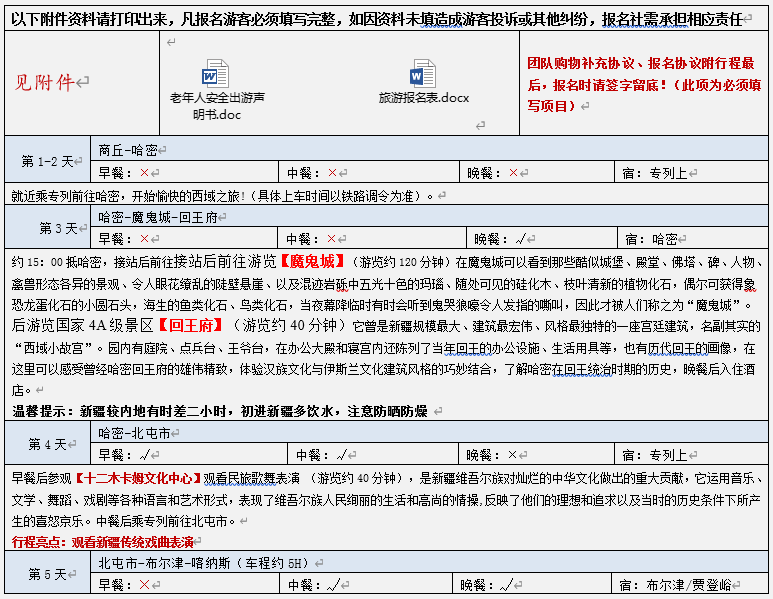Click the 宿：哈密 lodging cell

click(693, 239)
